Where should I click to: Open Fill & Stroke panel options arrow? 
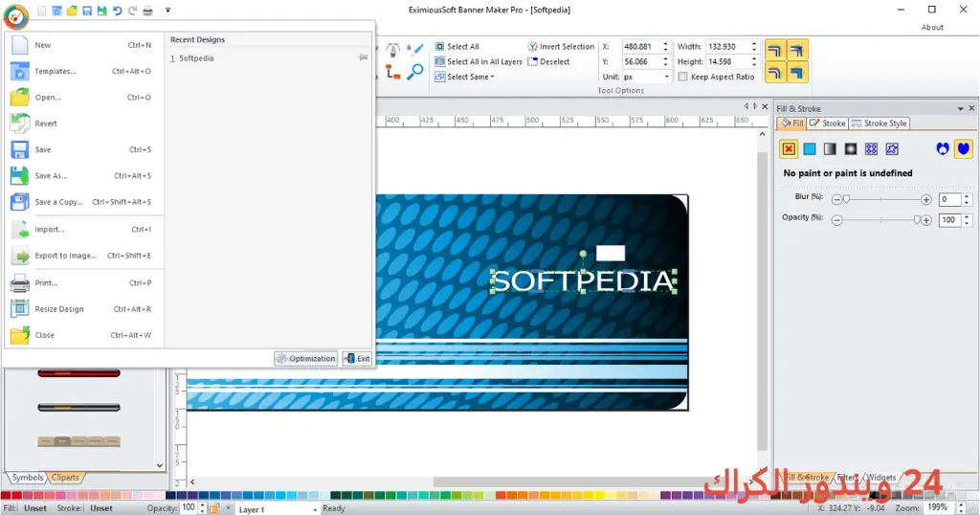[x=961, y=109]
